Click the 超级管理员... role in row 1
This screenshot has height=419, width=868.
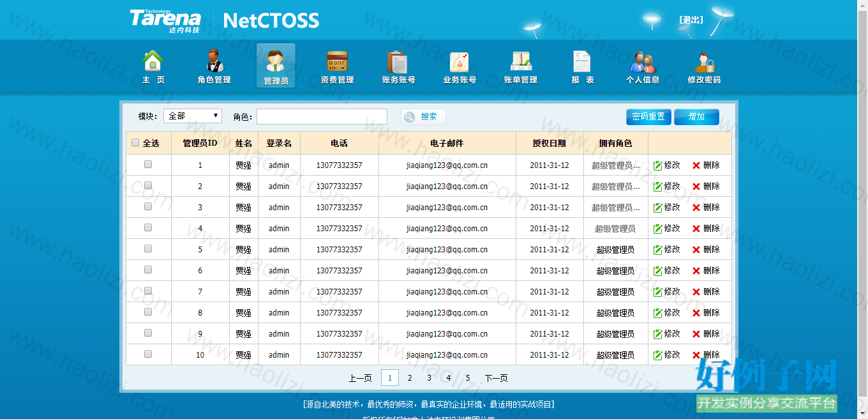click(615, 165)
